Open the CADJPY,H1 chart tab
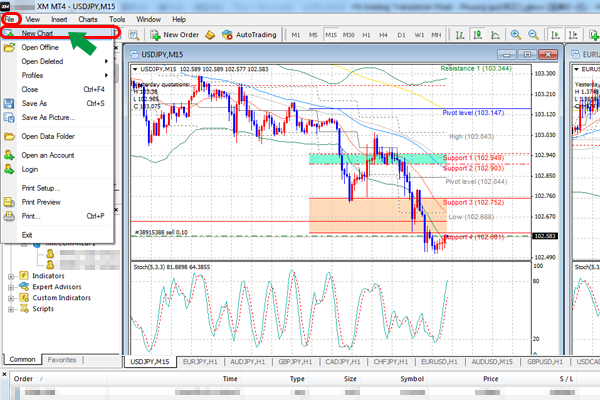This screenshot has height=400, width=600. click(x=342, y=362)
